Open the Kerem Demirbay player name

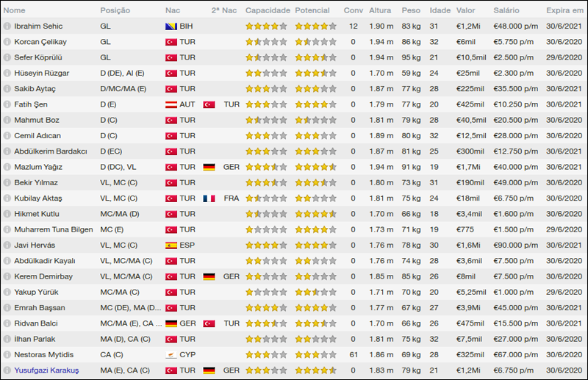[44, 276]
